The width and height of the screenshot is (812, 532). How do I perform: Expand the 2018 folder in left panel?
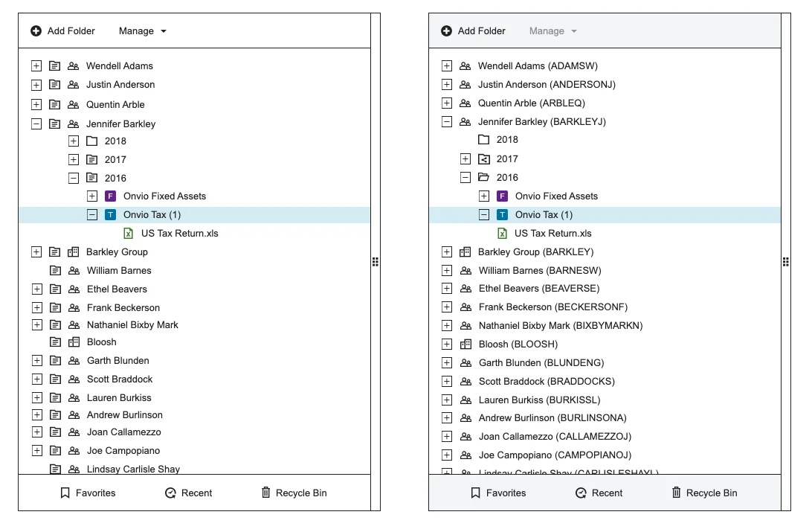tap(74, 141)
